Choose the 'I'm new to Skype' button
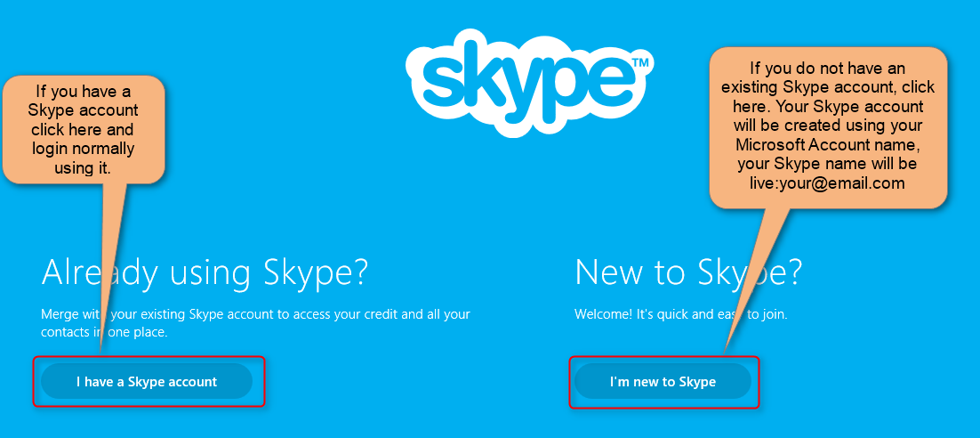 pyautogui.click(x=663, y=381)
